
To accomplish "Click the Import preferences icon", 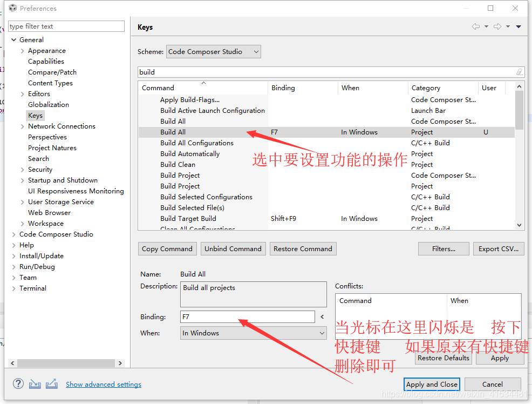I will 35,384.
